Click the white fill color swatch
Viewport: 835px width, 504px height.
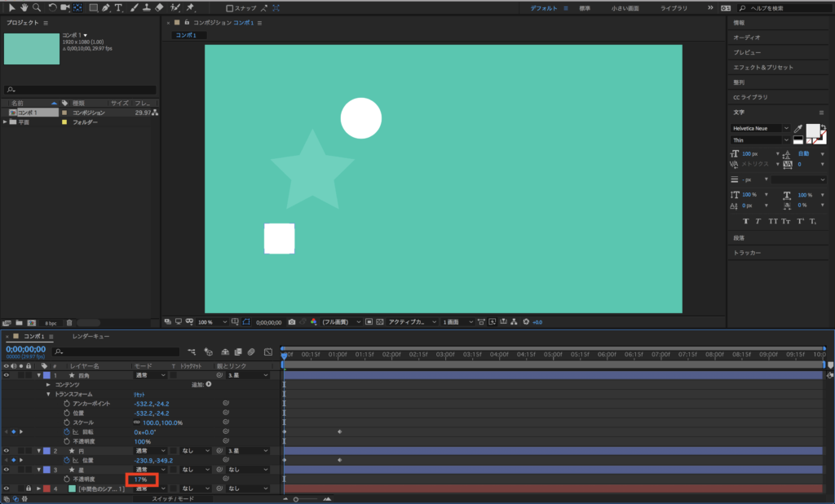click(812, 130)
